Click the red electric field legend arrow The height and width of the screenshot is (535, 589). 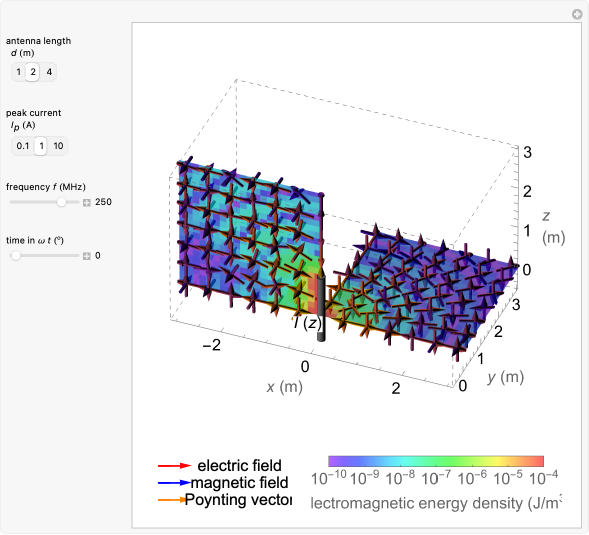click(x=175, y=466)
